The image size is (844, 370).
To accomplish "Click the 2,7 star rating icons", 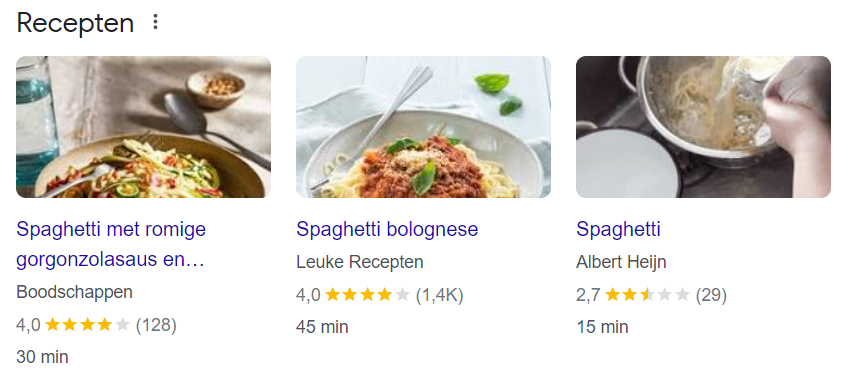I will click(x=648, y=295).
